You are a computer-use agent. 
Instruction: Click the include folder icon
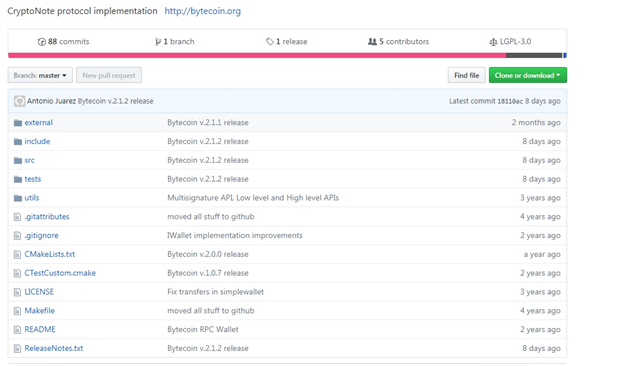18,141
